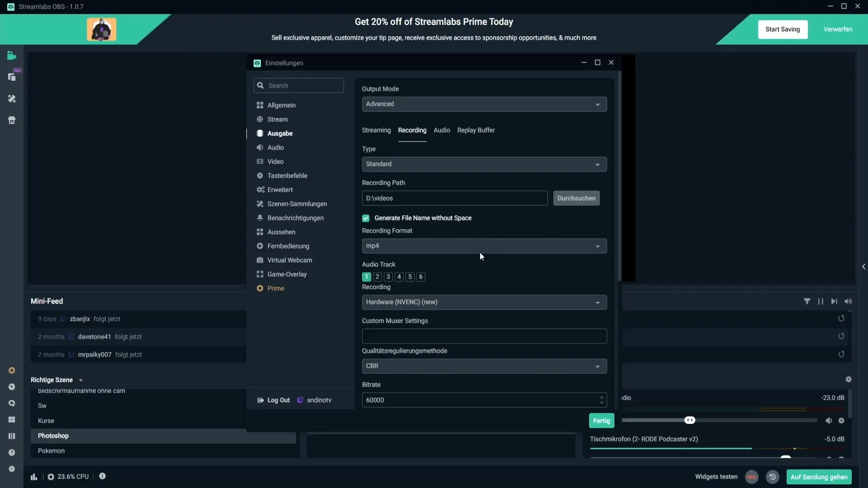The height and width of the screenshot is (488, 868).
Task: Toggle Generate File Name without Space checkbox
Action: (x=366, y=218)
